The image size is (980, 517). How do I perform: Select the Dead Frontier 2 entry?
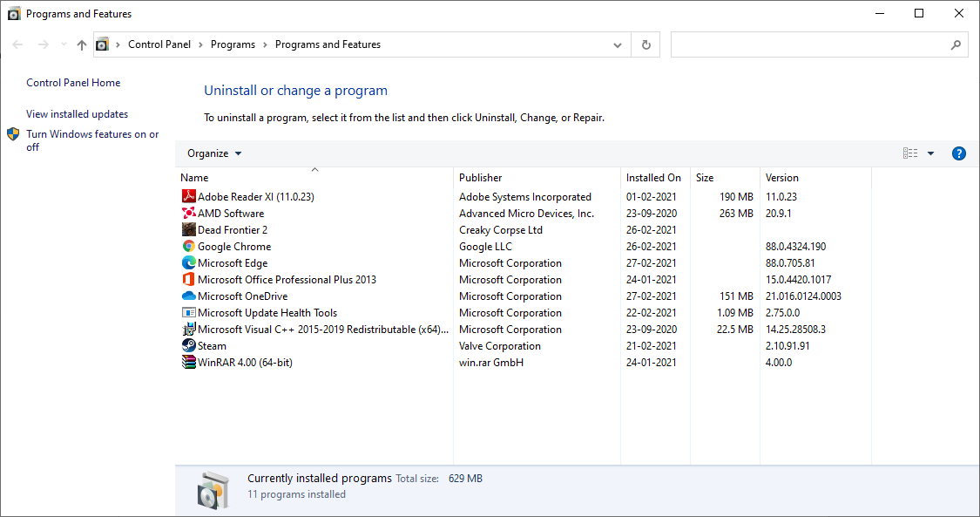tap(233, 229)
